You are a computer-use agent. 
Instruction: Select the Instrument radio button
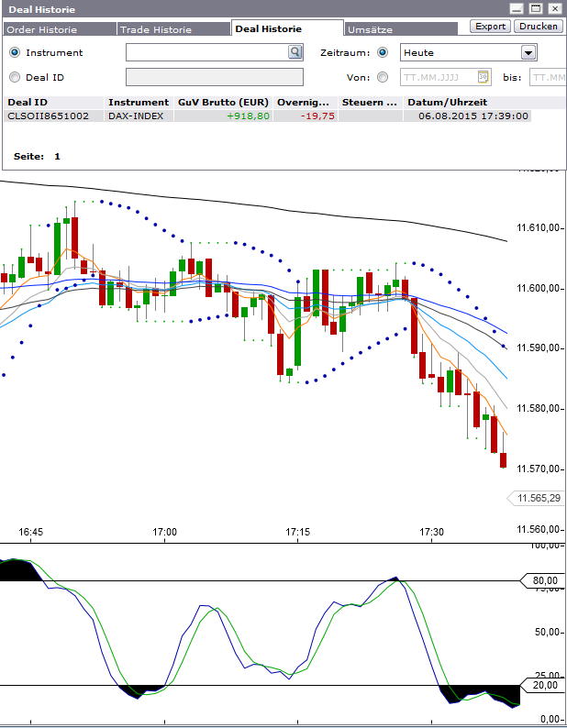[x=15, y=53]
